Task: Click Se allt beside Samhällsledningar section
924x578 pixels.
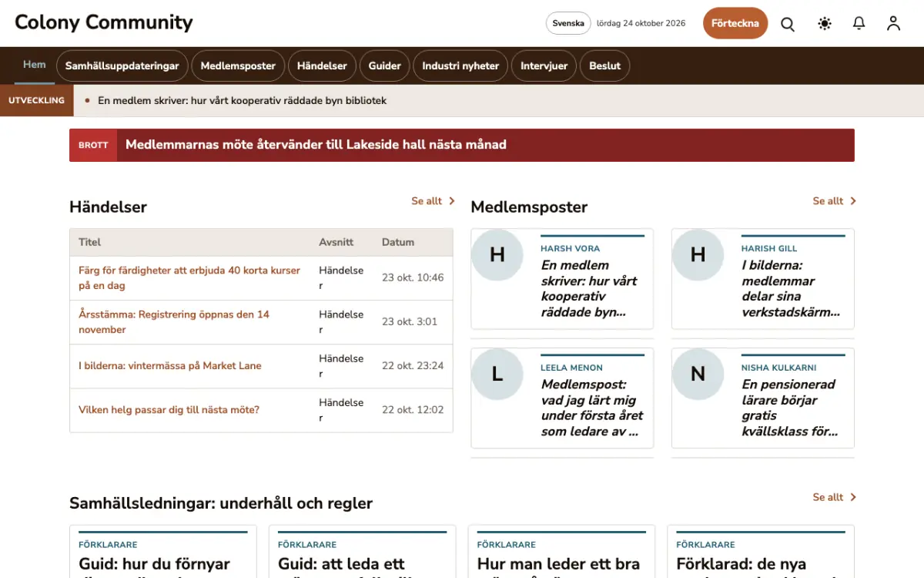Action: pyautogui.click(x=835, y=497)
